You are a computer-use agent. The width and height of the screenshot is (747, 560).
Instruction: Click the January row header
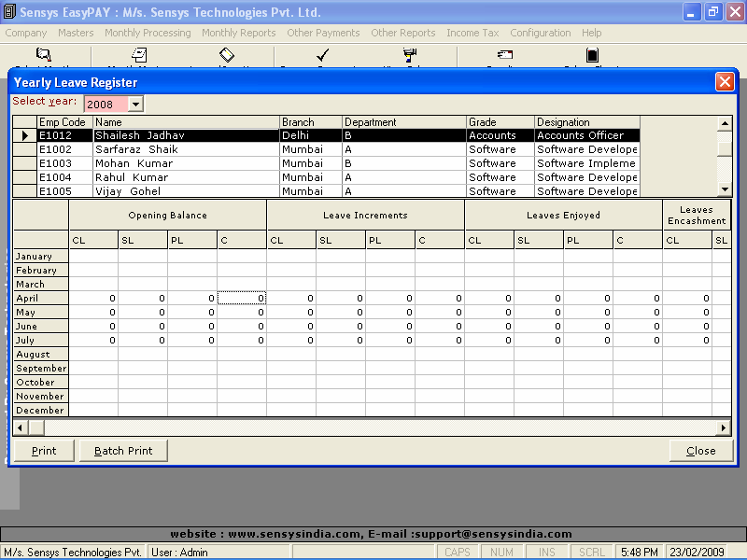click(x=41, y=256)
